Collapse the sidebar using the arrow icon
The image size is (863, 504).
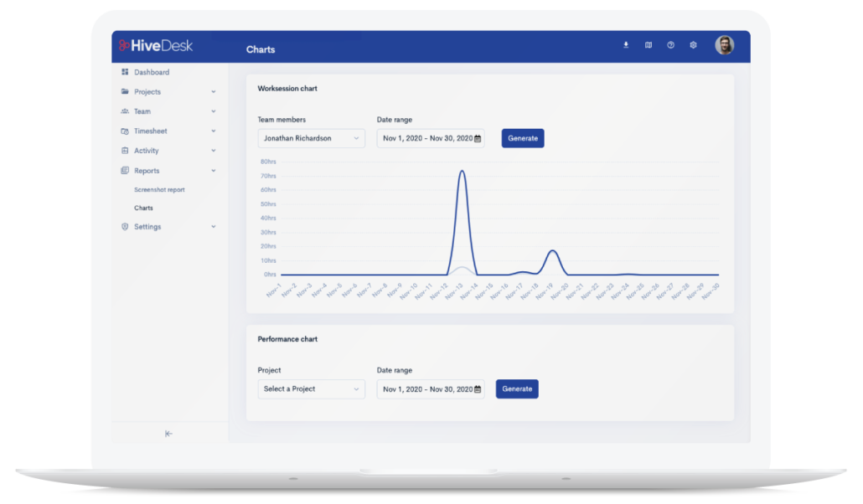[x=168, y=434]
